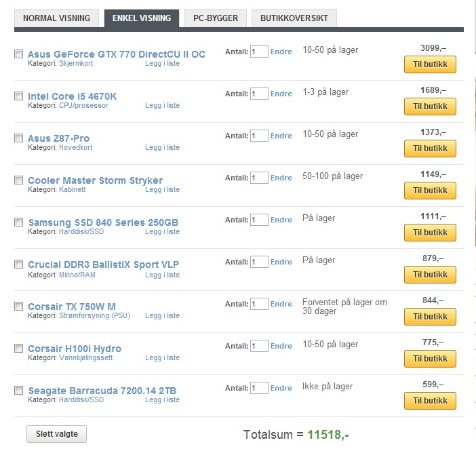Click Endre for Cooler Master Storm Stryker

click(281, 178)
